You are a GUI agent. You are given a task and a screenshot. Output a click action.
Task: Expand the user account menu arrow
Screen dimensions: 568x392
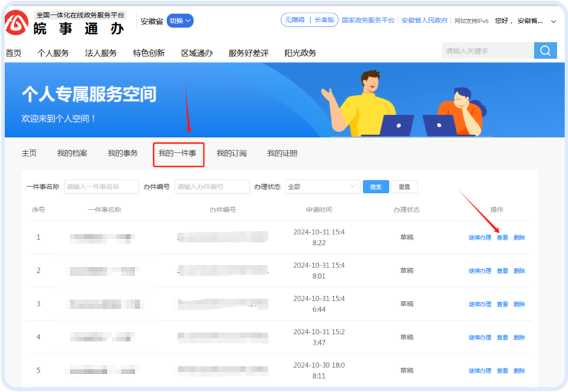[553, 21]
